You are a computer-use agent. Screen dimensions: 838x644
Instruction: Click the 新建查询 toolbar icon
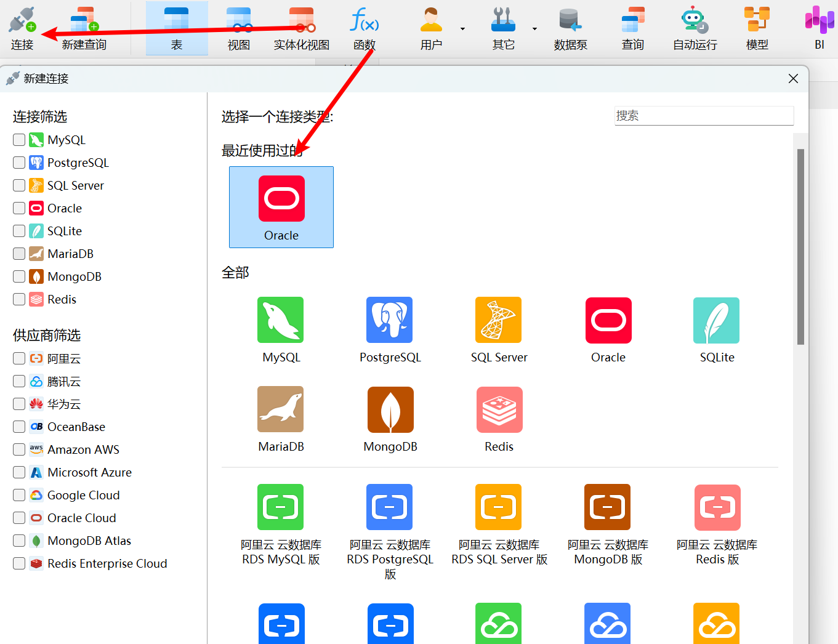[84, 28]
